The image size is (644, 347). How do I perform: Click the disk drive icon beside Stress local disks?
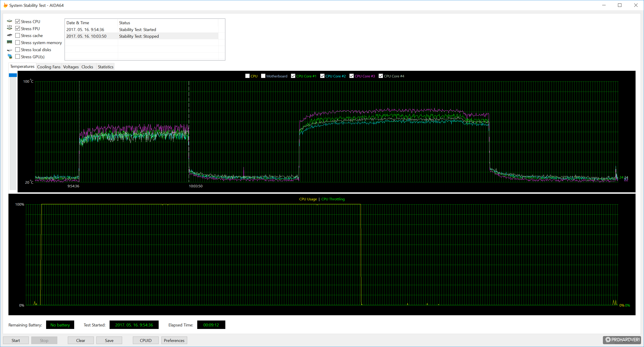10,50
